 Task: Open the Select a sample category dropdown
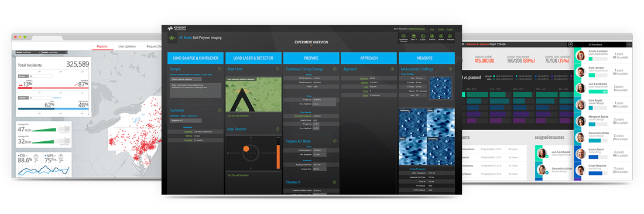[186, 79]
